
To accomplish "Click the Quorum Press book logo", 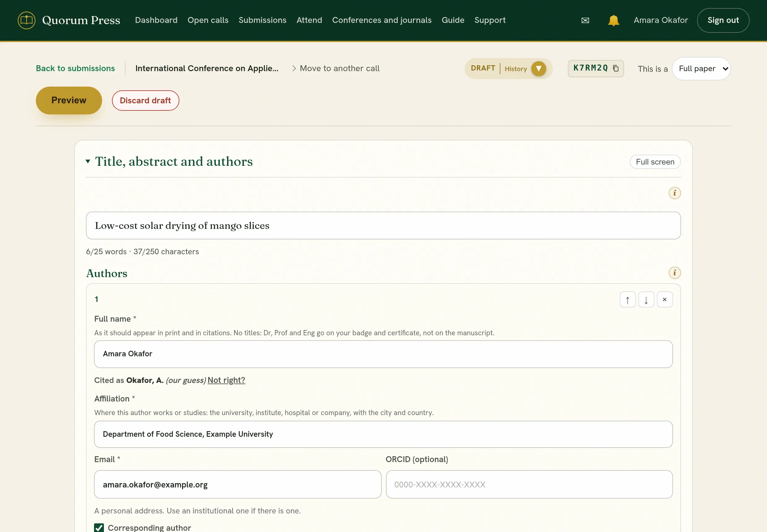I will (x=26, y=20).
